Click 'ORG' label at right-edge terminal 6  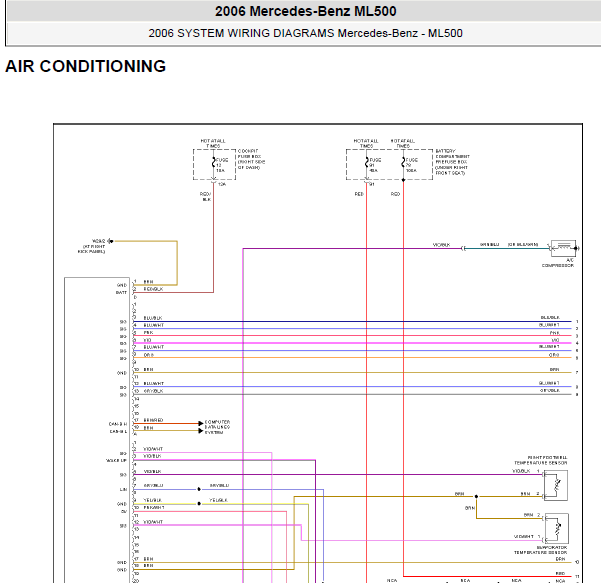point(554,355)
